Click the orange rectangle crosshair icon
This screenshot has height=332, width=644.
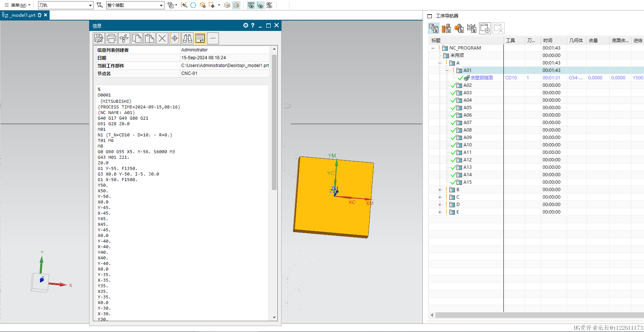(212, 5)
